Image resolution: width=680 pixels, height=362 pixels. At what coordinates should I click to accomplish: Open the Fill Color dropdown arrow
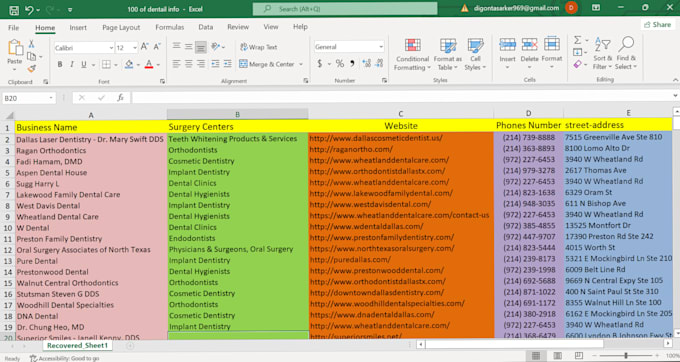click(138, 65)
